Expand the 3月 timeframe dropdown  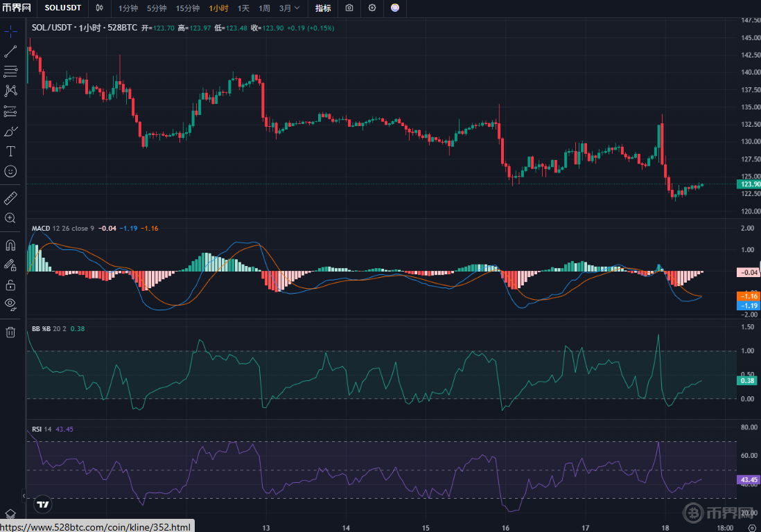(x=290, y=8)
